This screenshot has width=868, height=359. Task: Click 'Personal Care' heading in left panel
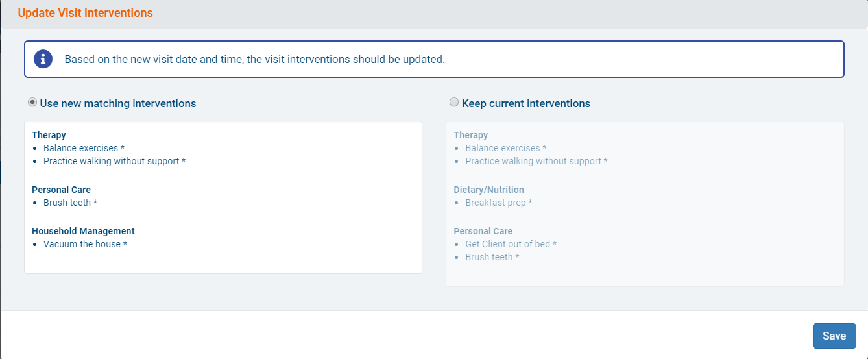(61, 190)
